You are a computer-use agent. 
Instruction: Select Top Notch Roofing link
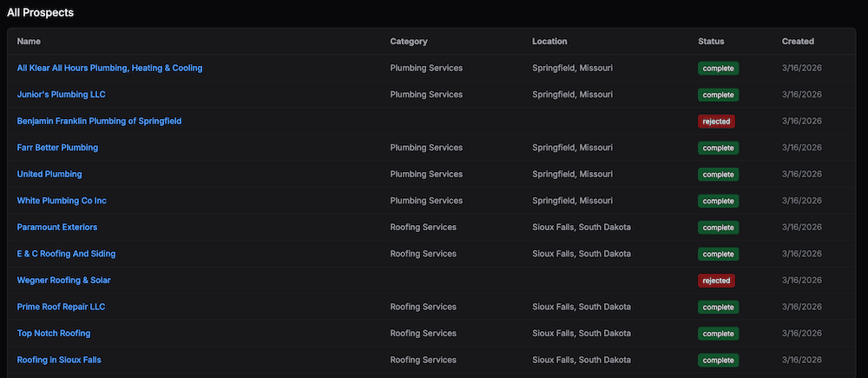click(x=54, y=334)
